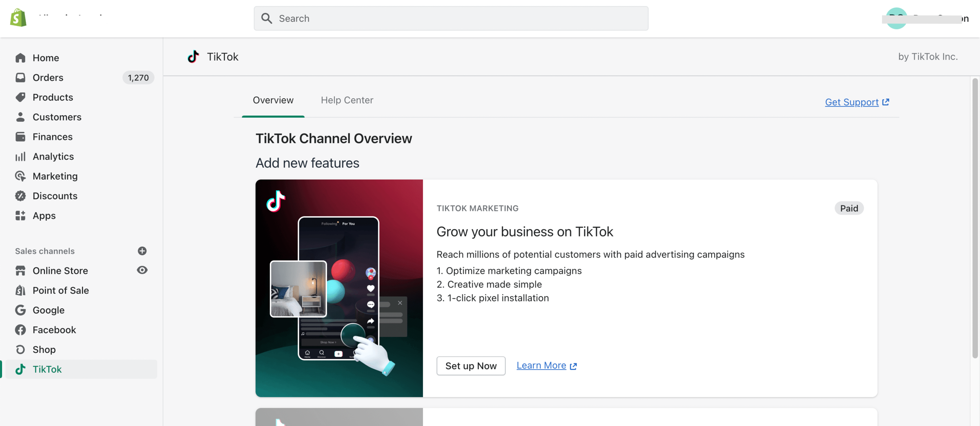
Task: Click the Customers person icon
Action: click(x=20, y=117)
